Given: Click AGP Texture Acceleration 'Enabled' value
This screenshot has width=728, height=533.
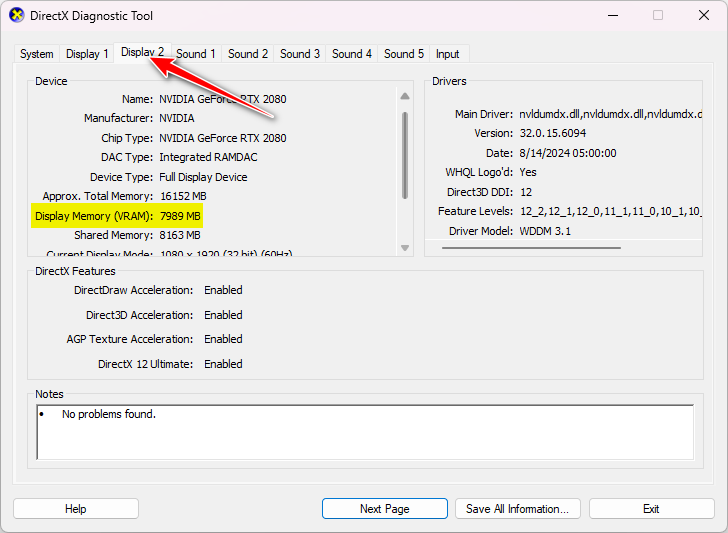Looking at the screenshot, I should point(223,339).
